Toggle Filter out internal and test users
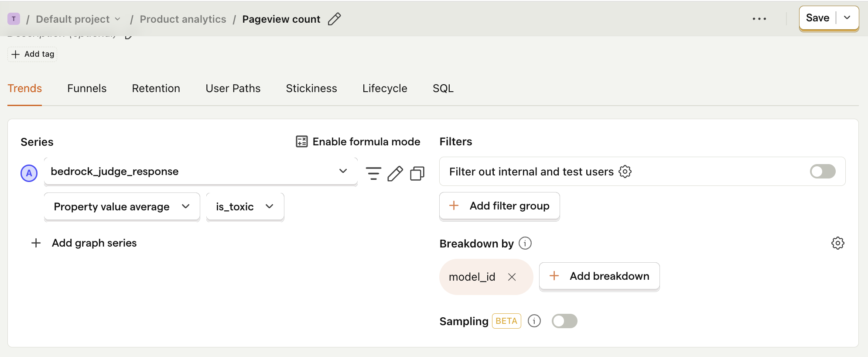The image size is (868, 357). pyautogui.click(x=823, y=172)
